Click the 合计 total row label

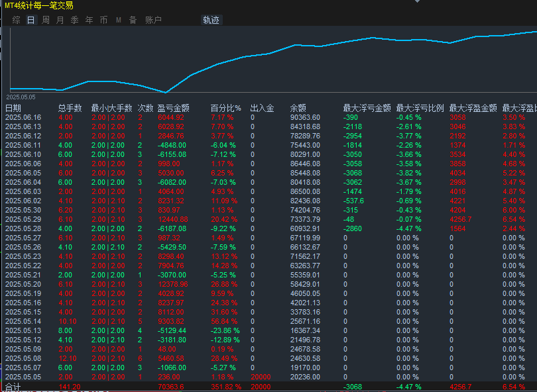[13, 387]
